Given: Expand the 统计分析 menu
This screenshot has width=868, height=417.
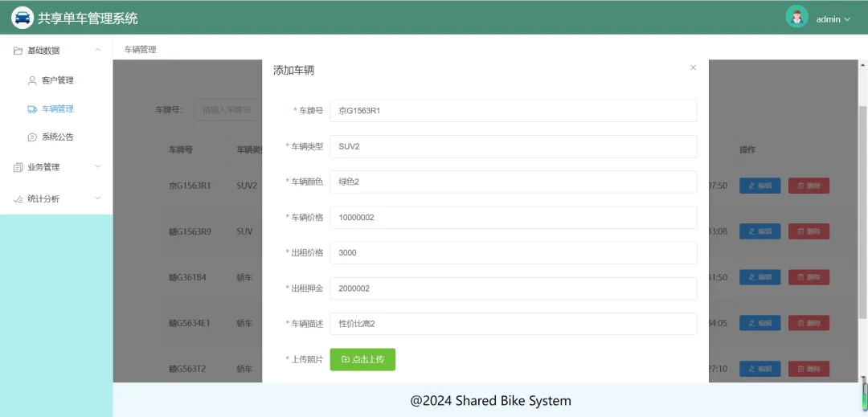Looking at the screenshot, I should pos(56,198).
